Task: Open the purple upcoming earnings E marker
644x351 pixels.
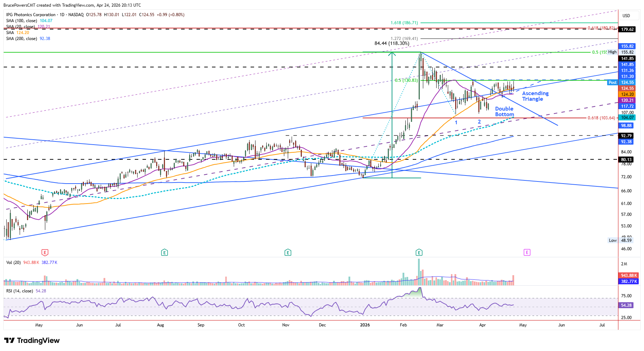Action: point(527,252)
